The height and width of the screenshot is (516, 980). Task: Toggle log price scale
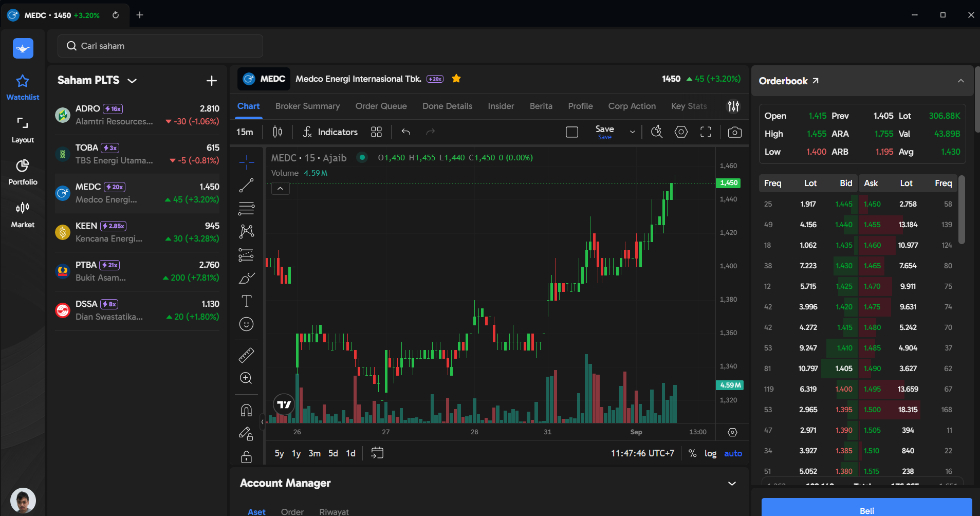(710, 453)
